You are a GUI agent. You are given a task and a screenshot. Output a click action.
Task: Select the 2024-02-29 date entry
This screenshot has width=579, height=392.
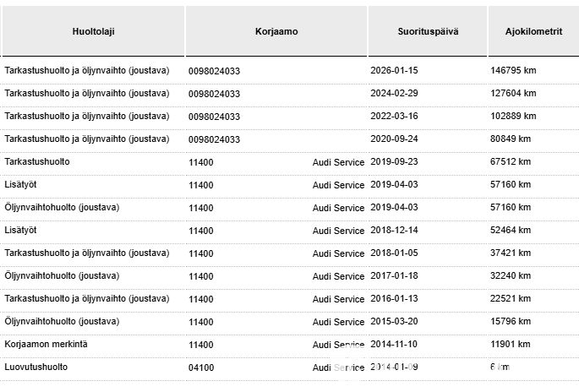[x=394, y=94]
